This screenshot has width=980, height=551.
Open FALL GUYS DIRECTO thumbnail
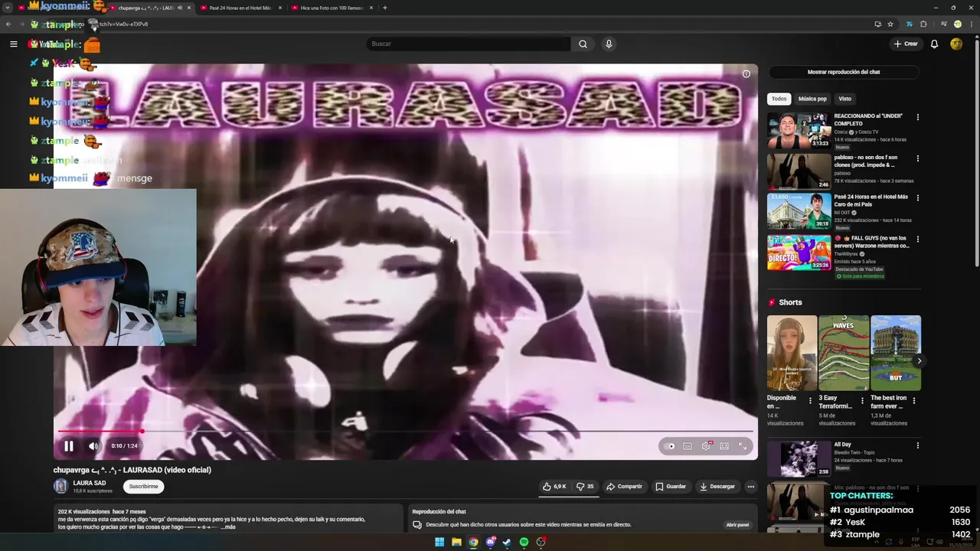[x=799, y=253]
